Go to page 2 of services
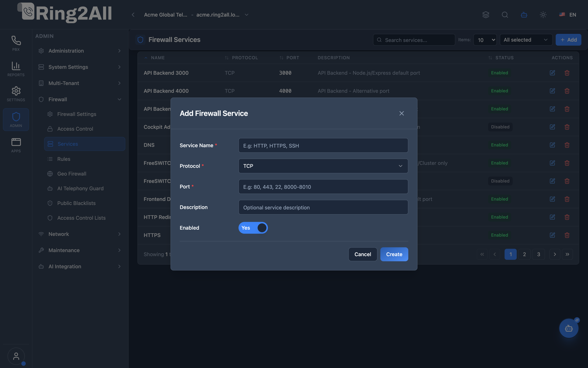This screenshot has height=368, width=588. click(524, 254)
